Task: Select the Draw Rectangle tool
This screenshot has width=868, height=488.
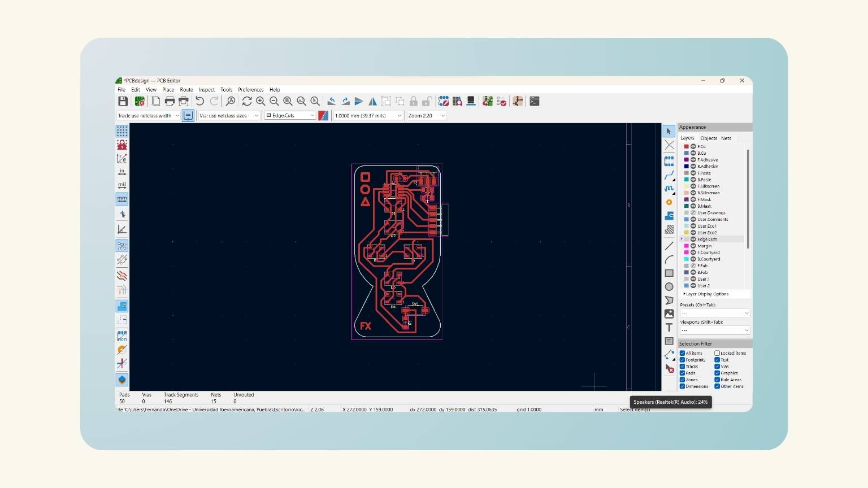Action: [669, 273]
